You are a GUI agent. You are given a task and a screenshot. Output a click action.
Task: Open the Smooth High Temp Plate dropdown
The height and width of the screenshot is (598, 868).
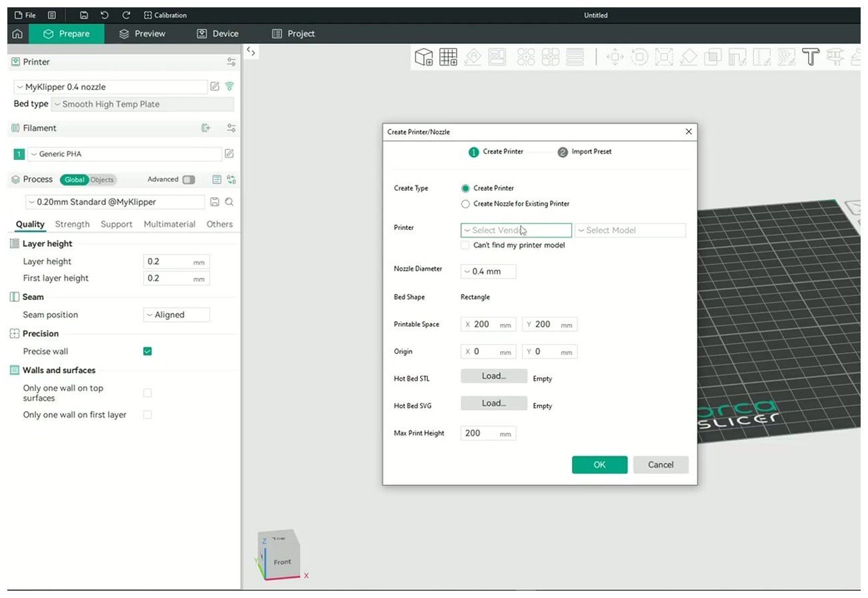point(143,104)
